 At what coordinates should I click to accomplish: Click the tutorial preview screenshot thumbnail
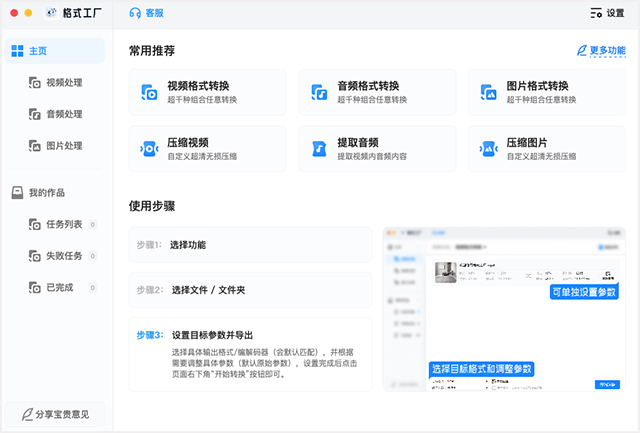click(x=504, y=309)
